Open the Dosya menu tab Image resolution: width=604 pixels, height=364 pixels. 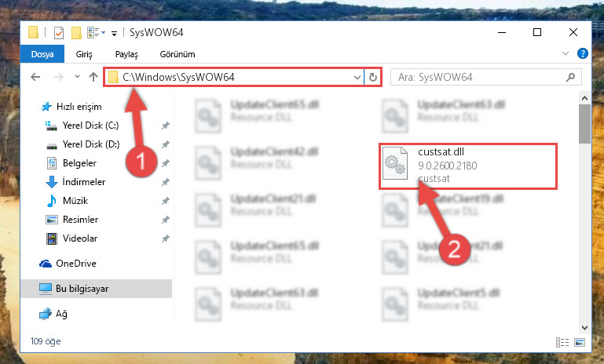(42, 54)
